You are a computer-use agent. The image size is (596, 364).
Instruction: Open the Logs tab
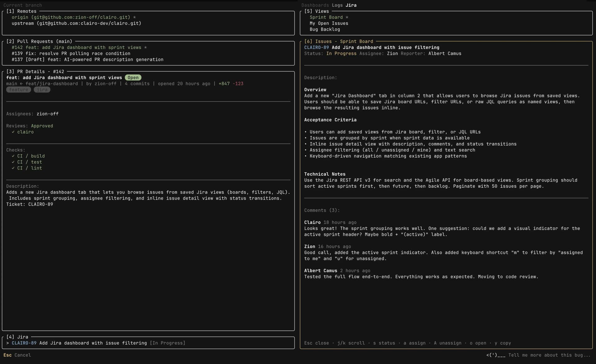(337, 5)
